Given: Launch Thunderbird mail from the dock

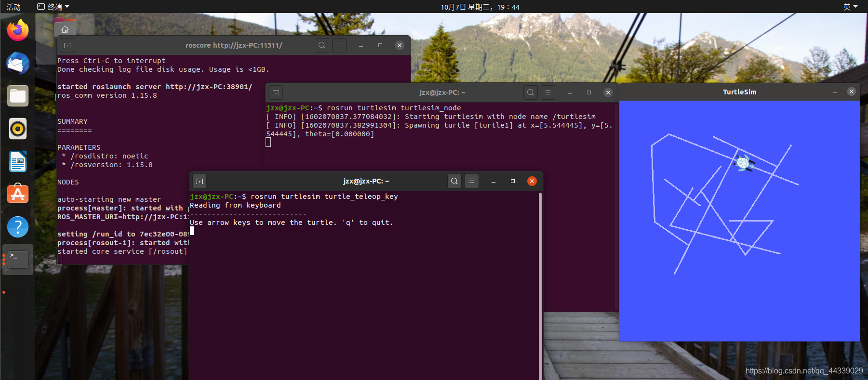Looking at the screenshot, I should (18, 63).
